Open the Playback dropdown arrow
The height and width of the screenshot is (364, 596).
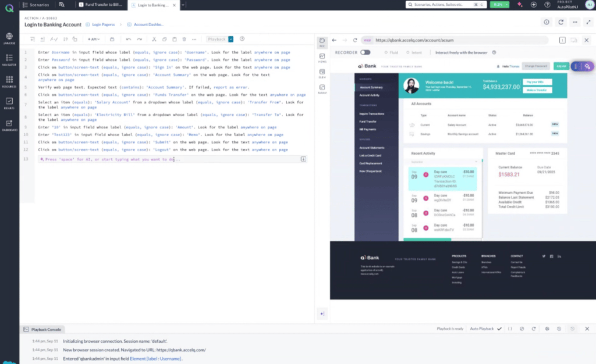[x=230, y=39]
